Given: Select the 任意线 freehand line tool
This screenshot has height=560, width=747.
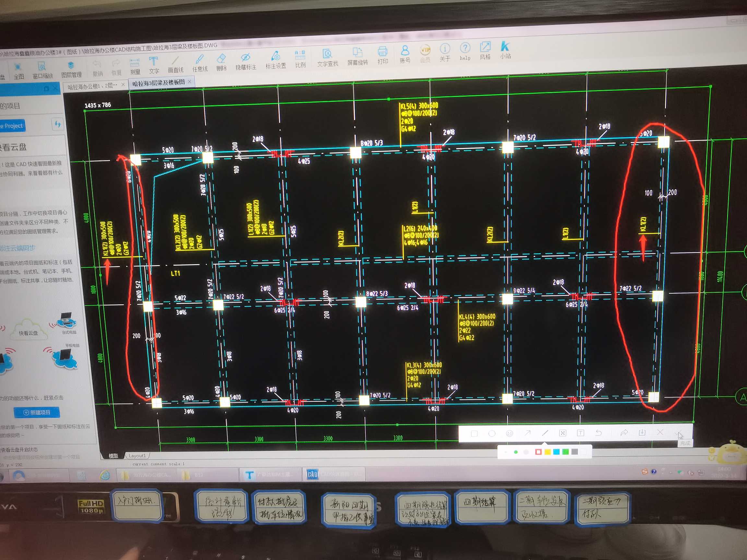Looking at the screenshot, I should coord(200,63).
